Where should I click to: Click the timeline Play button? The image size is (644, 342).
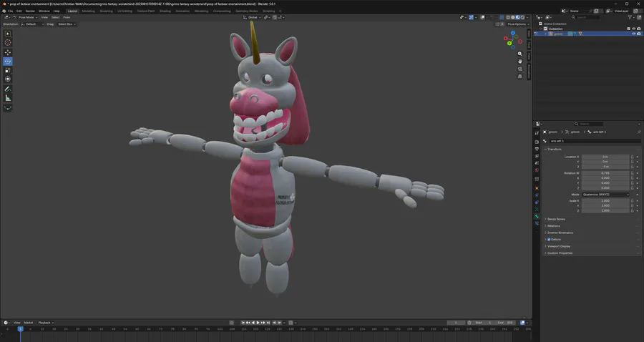point(258,323)
